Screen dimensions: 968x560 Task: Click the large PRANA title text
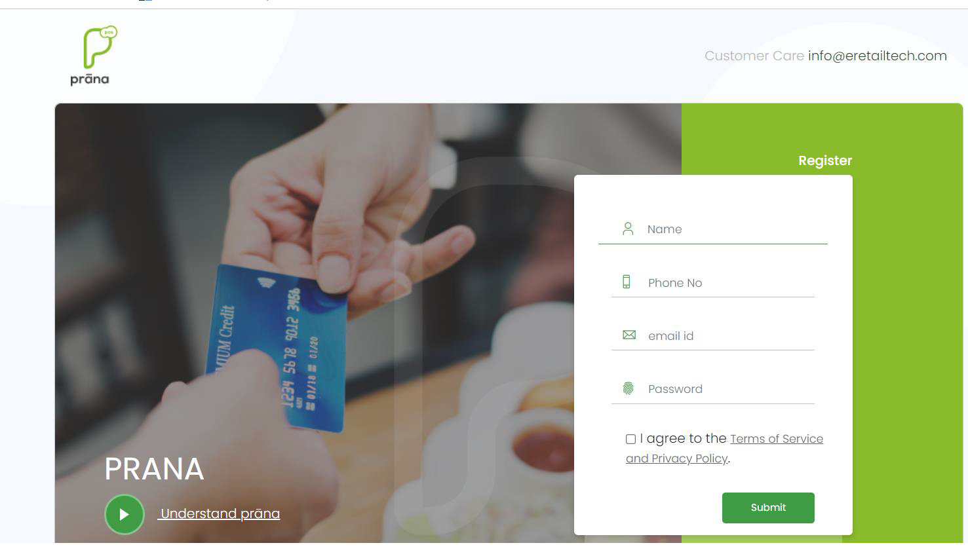[x=155, y=469]
